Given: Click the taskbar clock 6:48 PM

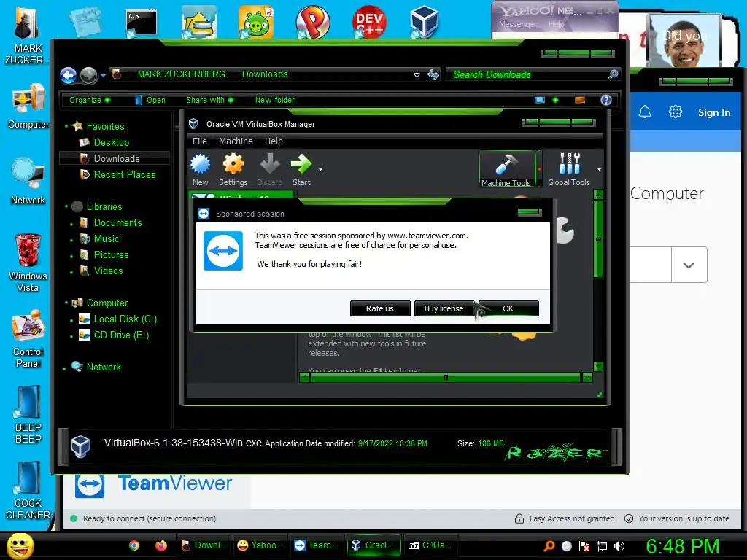Looking at the screenshot, I should [682, 546].
